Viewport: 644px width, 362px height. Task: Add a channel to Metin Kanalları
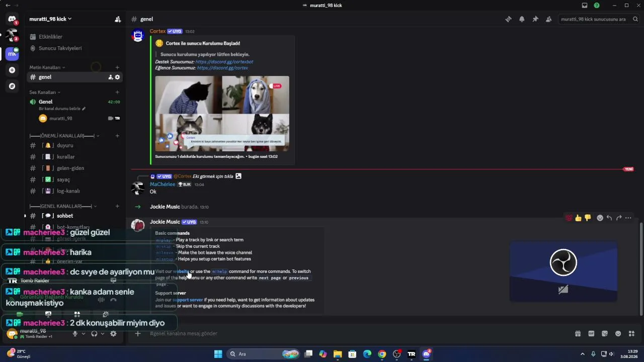pos(117,67)
